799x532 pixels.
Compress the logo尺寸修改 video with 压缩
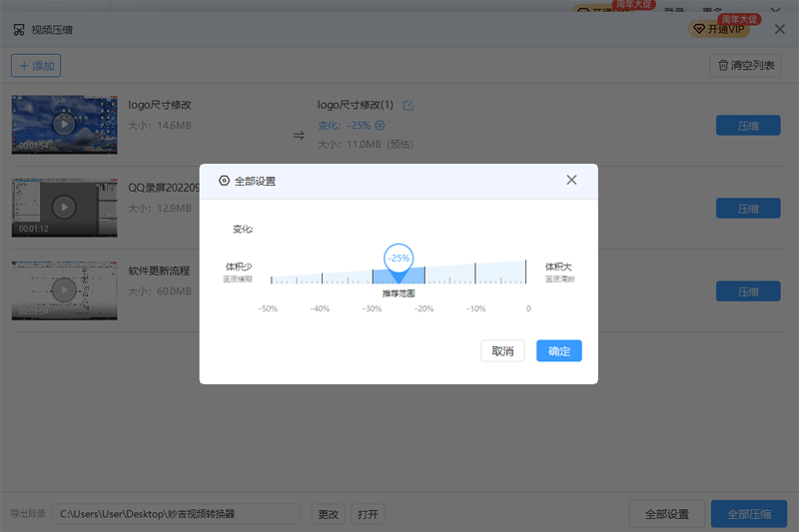748,125
